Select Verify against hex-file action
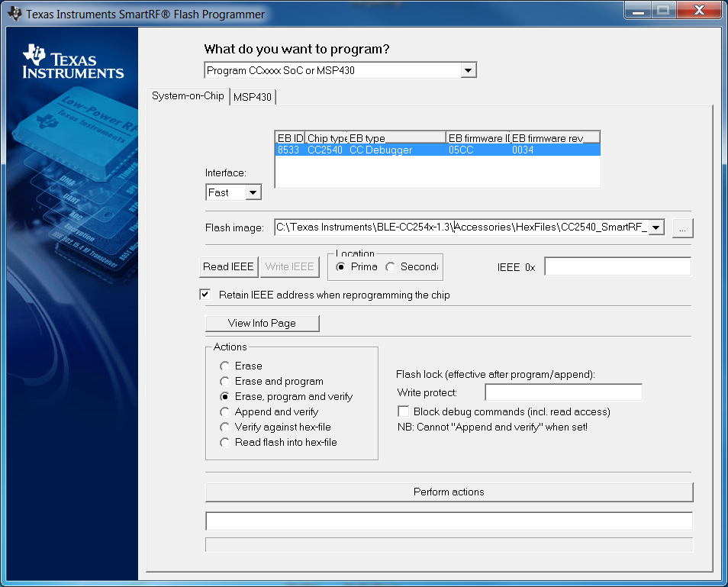Image resolution: width=728 pixels, height=587 pixels. tap(225, 427)
